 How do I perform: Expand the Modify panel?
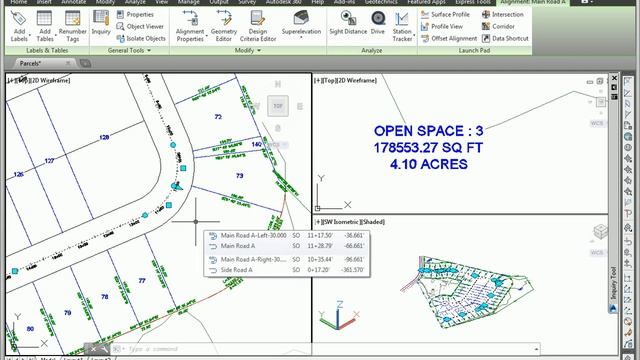(248, 51)
